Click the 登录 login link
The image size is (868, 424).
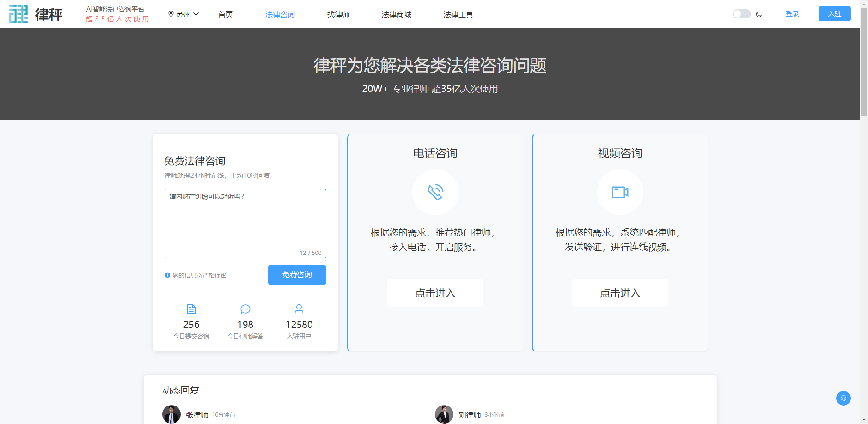[792, 14]
